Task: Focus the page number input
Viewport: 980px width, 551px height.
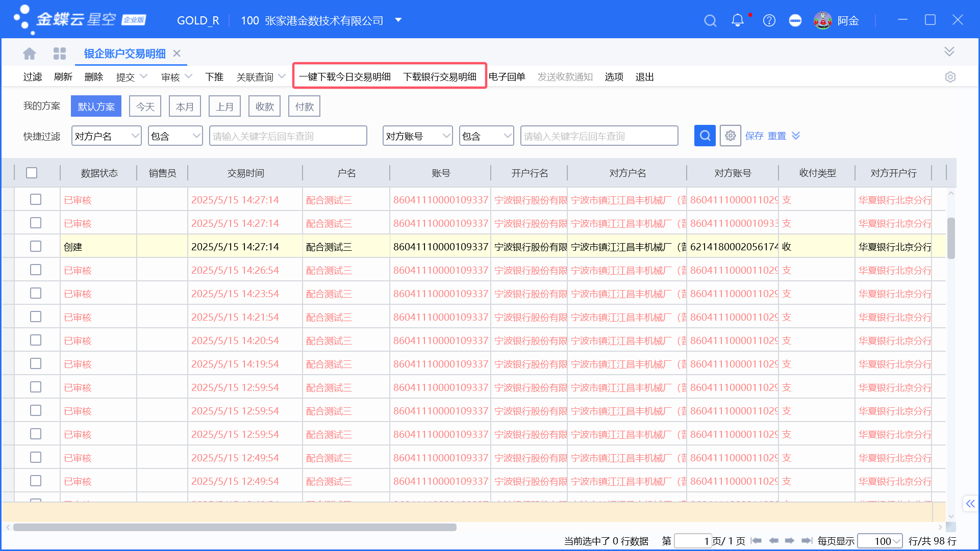Action: click(x=693, y=541)
